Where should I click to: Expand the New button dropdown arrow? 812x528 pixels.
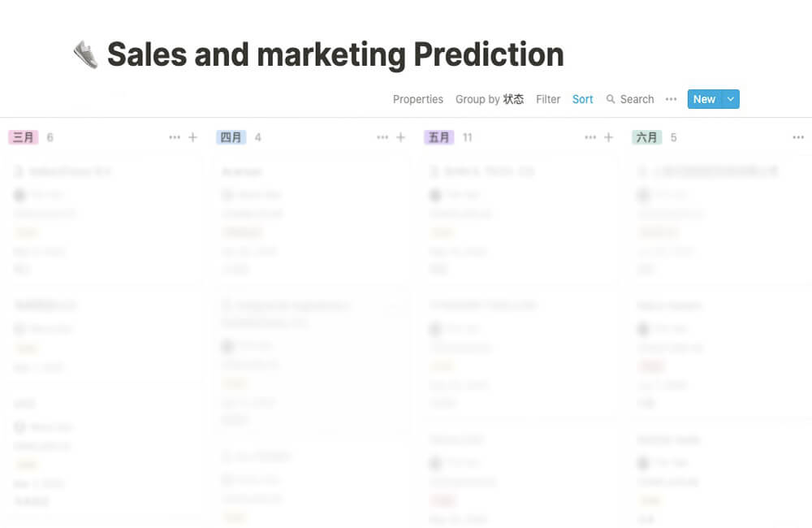point(731,99)
